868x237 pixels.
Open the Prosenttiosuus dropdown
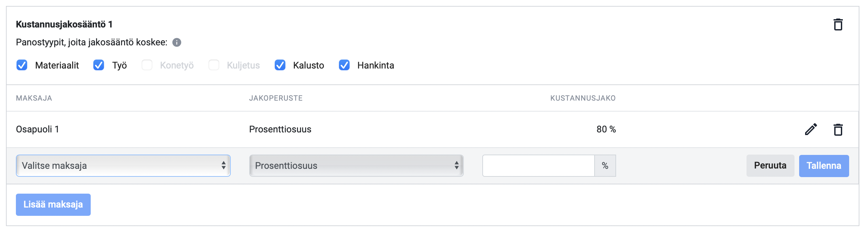pyautogui.click(x=357, y=166)
